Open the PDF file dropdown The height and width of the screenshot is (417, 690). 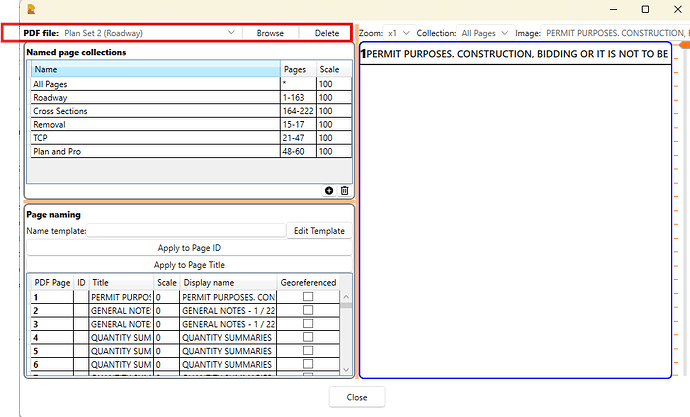pos(232,33)
